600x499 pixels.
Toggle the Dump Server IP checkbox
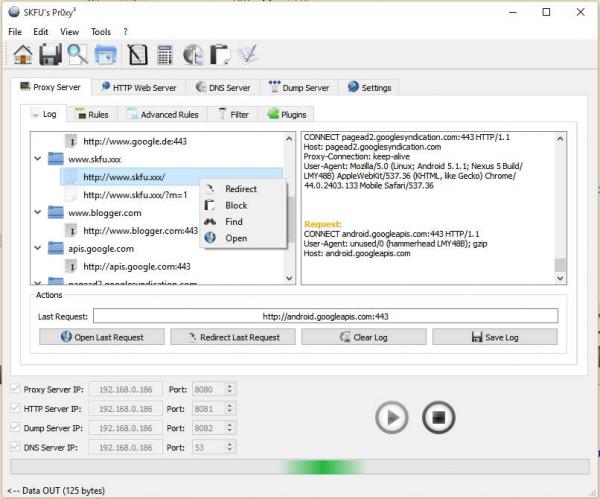coord(14,427)
